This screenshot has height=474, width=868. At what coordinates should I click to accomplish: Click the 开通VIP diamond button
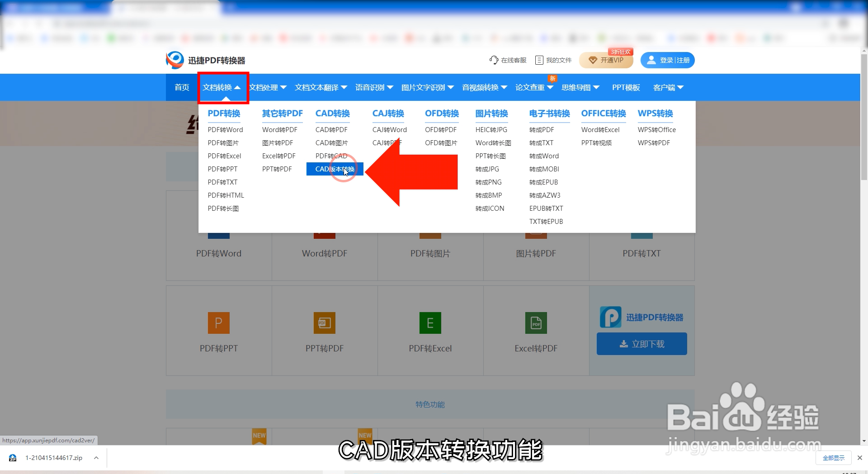click(606, 60)
